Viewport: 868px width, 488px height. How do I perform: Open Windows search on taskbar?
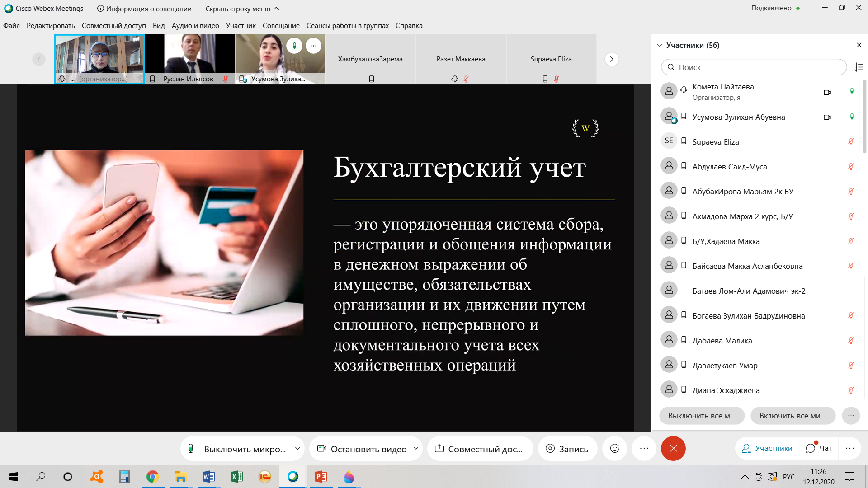[41, 477]
